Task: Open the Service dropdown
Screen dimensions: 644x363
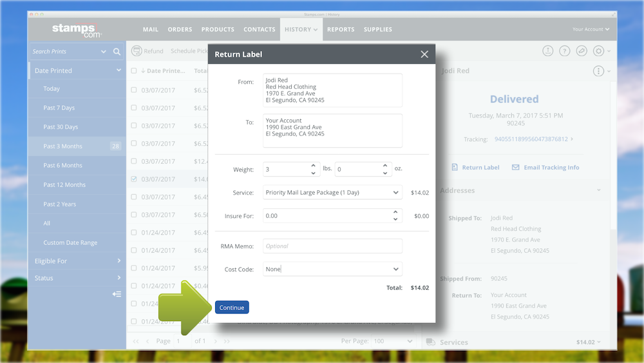Action: (332, 192)
